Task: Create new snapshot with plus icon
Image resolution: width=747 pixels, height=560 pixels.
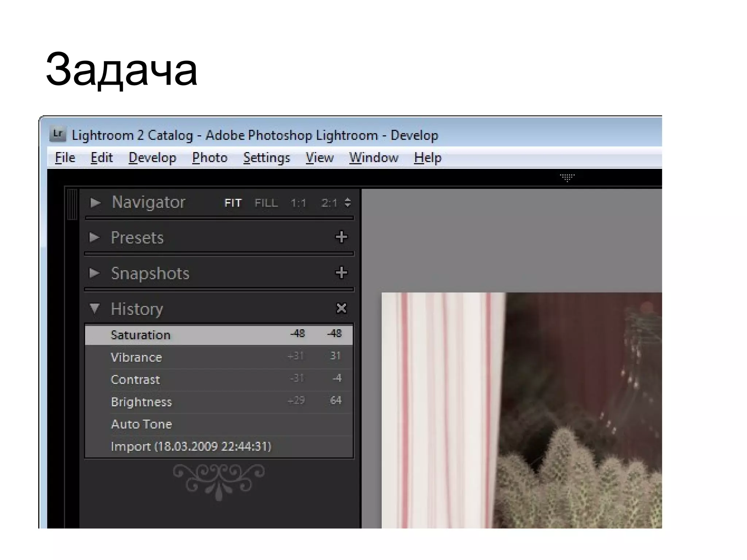Action: [341, 272]
